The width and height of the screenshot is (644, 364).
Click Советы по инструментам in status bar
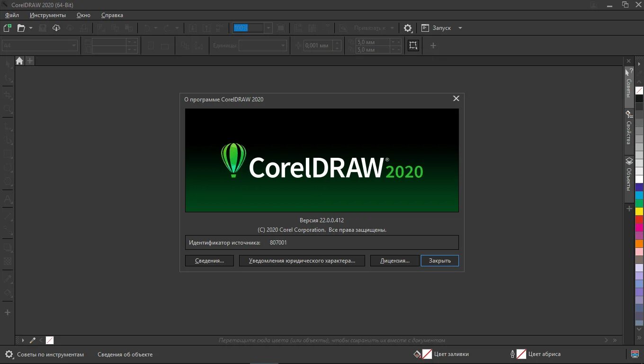point(51,355)
